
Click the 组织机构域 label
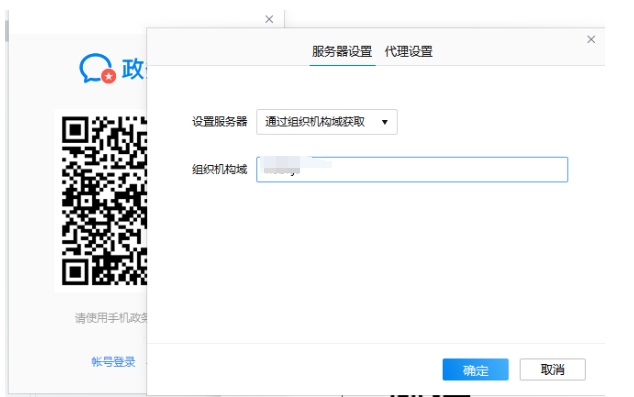pos(220,169)
